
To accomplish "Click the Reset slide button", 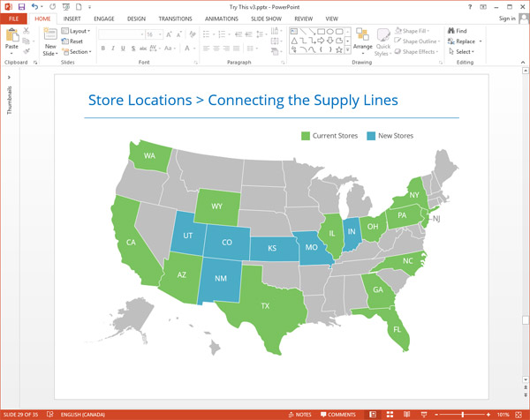I will pyautogui.click(x=74, y=41).
